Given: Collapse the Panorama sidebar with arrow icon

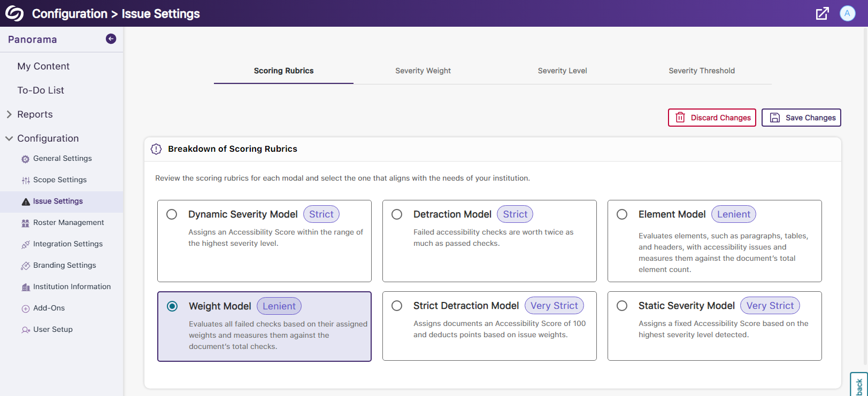Looking at the screenshot, I should [x=111, y=38].
